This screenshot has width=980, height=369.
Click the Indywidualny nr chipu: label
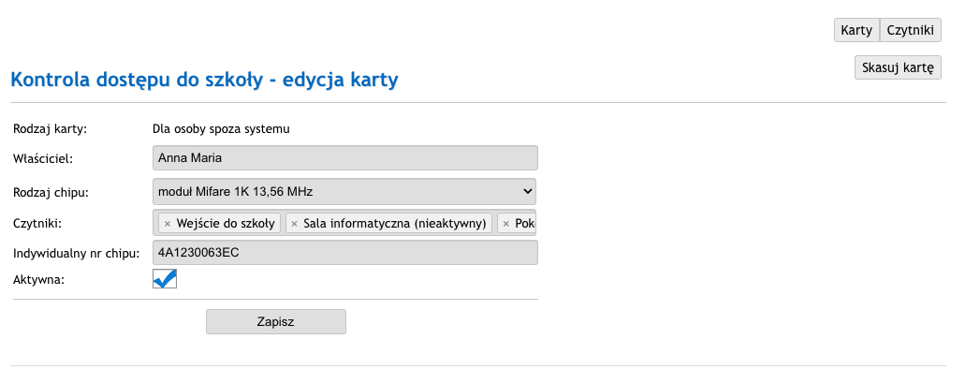tap(76, 253)
